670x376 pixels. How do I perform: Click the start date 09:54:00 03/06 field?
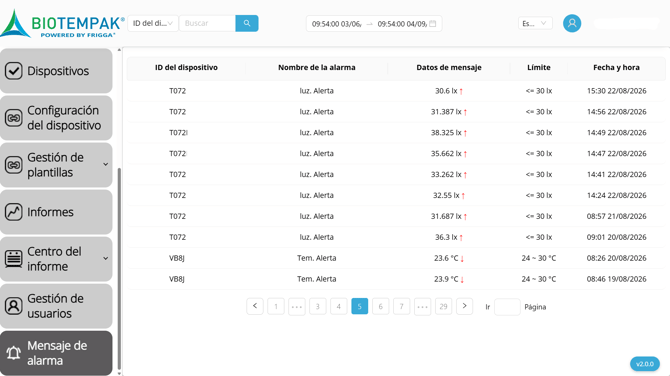[x=336, y=24]
